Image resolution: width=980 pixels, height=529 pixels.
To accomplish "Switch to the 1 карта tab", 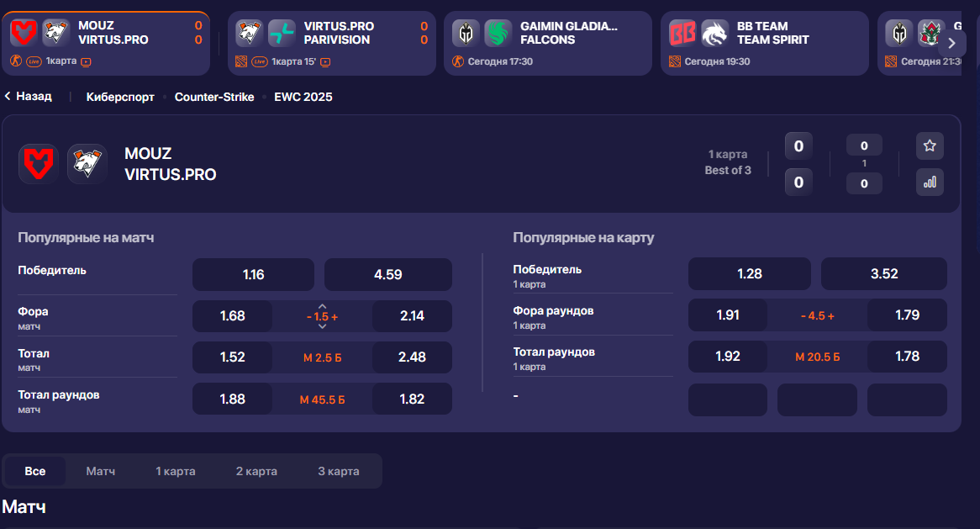I will (x=176, y=471).
